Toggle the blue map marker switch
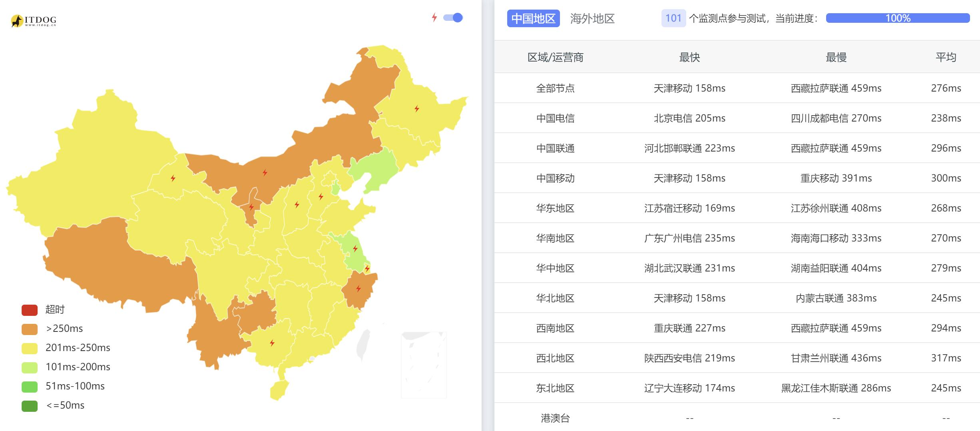This screenshot has width=980, height=431. click(453, 18)
